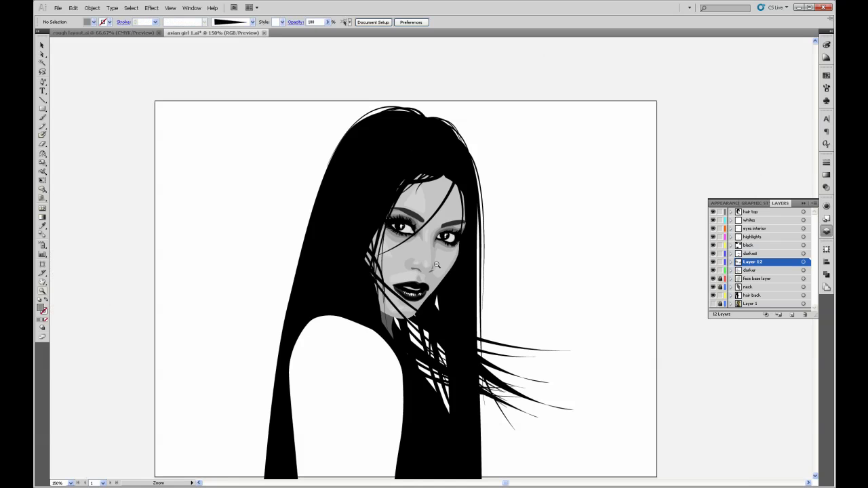Image resolution: width=868 pixels, height=488 pixels.
Task: Click the Preferences button
Action: pos(411,22)
